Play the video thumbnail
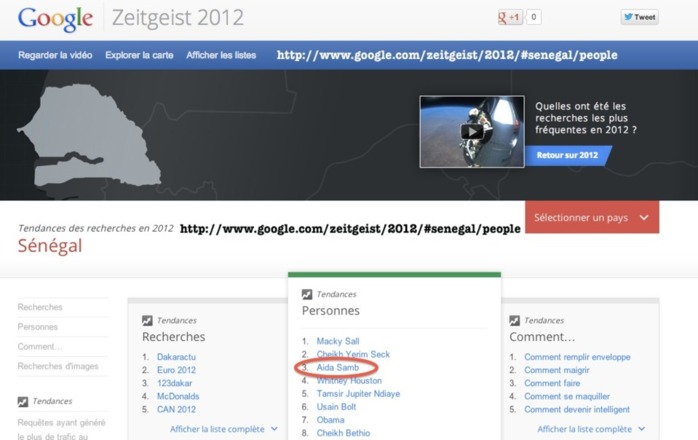This screenshot has height=440, width=698. [472, 131]
